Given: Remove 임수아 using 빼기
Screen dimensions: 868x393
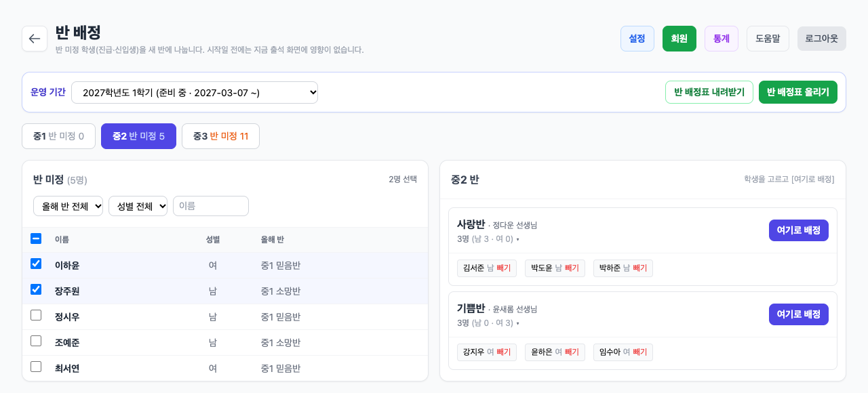Looking at the screenshot, I should 640,352.
